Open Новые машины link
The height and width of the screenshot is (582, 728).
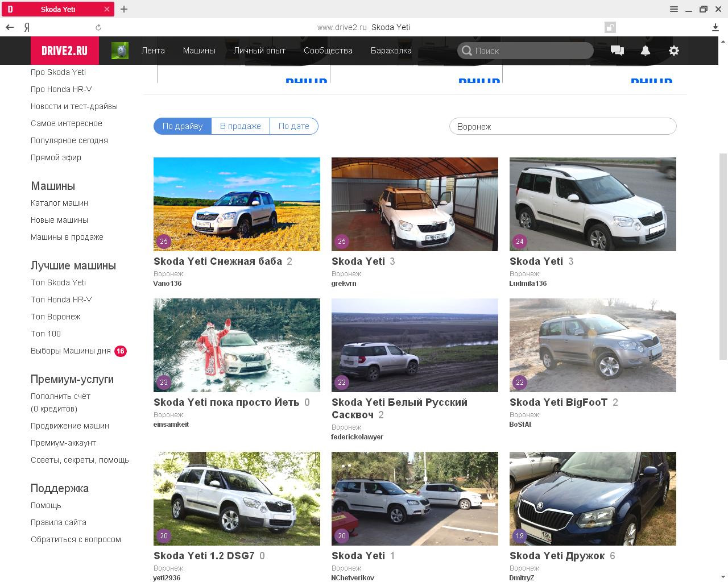(59, 220)
